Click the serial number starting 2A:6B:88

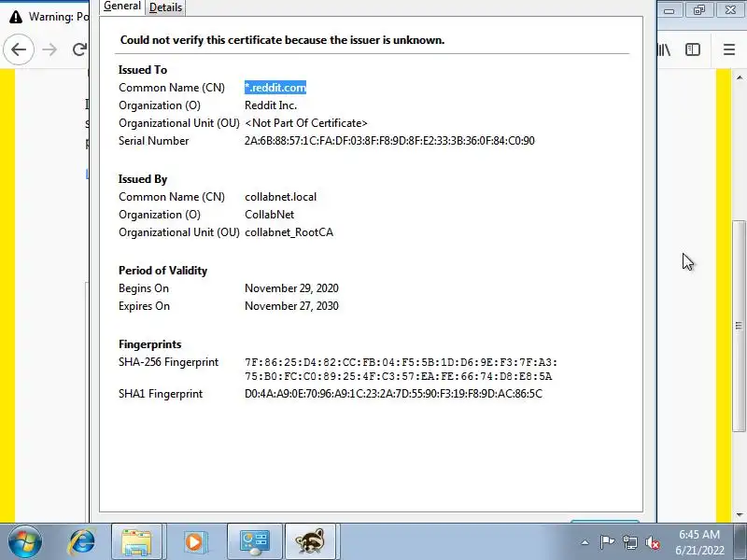tap(389, 141)
